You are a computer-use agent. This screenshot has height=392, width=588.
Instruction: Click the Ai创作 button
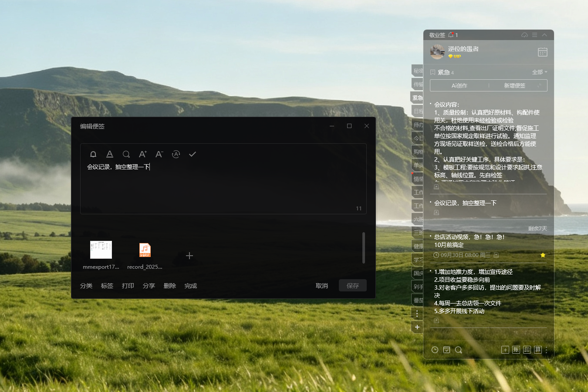(x=460, y=86)
